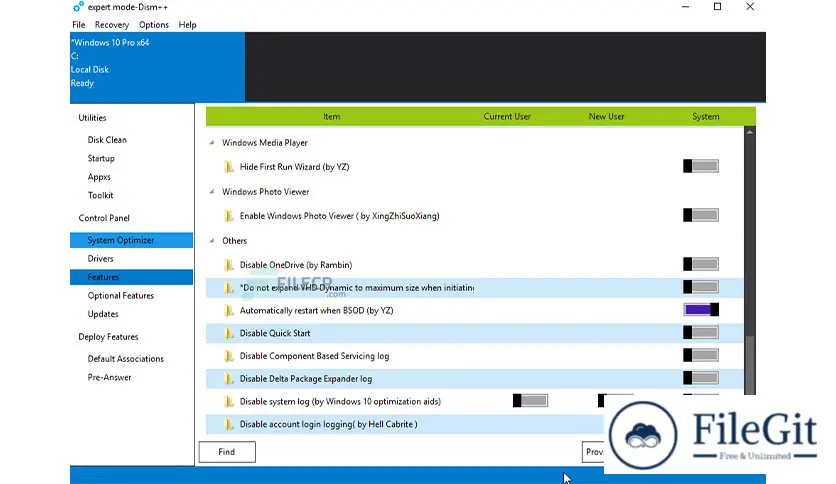This screenshot has height=484, width=836.
Task: Select Features in sidebar
Action: (131, 277)
